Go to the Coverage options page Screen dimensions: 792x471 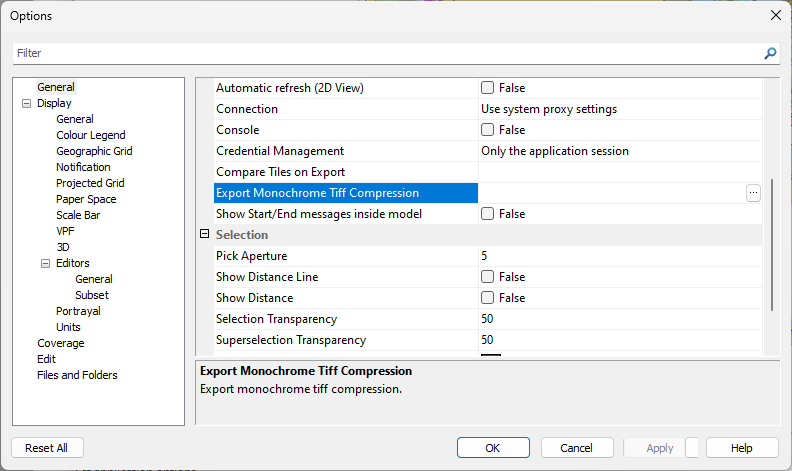(x=60, y=343)
